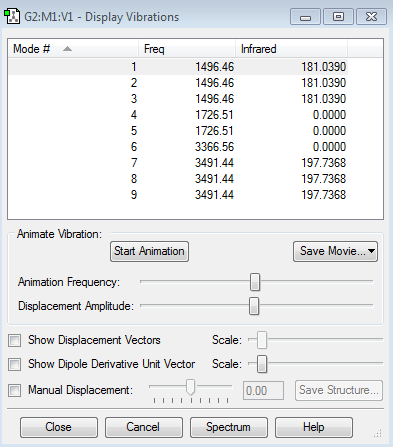Check the Manual Displacement option
Screen dimensions: 393x447
tap(15, 390)
